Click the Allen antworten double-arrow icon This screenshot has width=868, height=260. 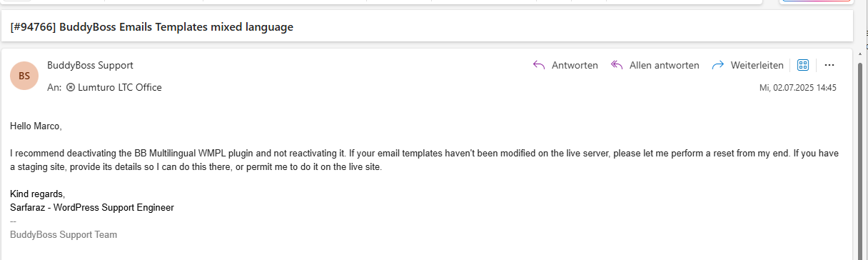pos(617,65)
